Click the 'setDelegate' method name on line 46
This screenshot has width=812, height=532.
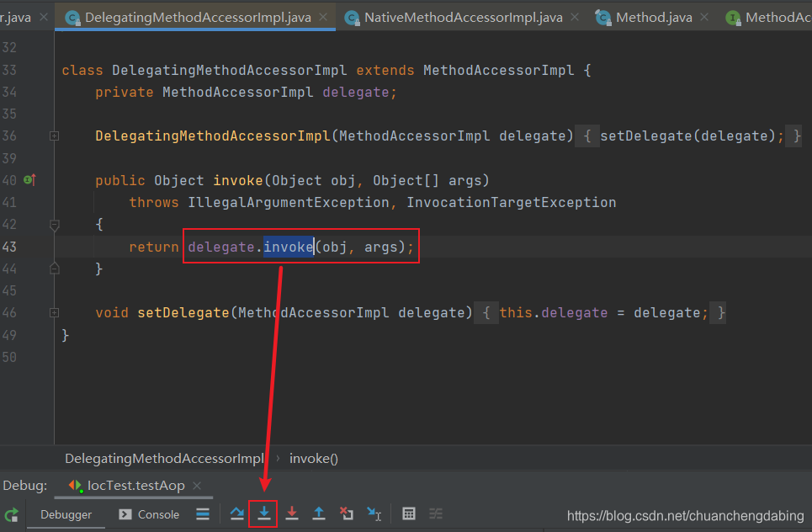[x=183, y=312]
